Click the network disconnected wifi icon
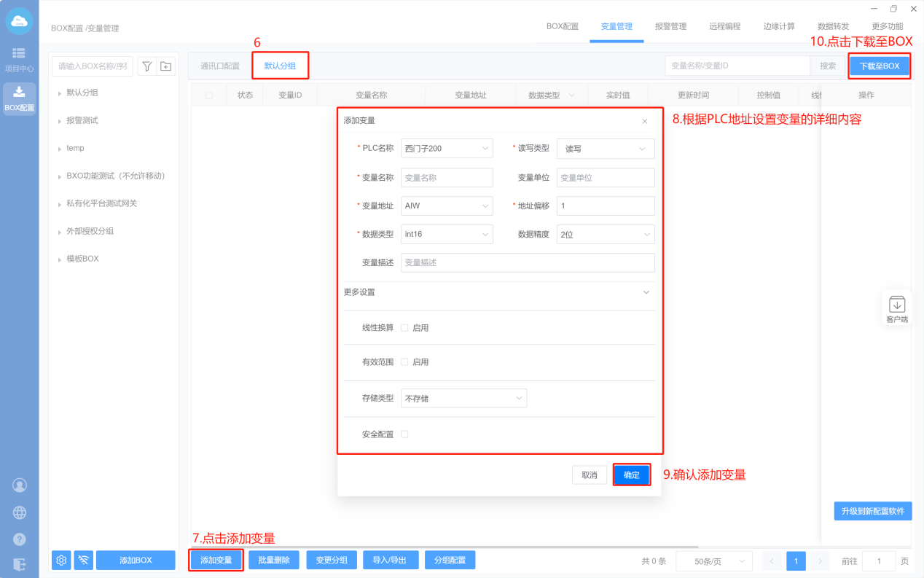 84,560
